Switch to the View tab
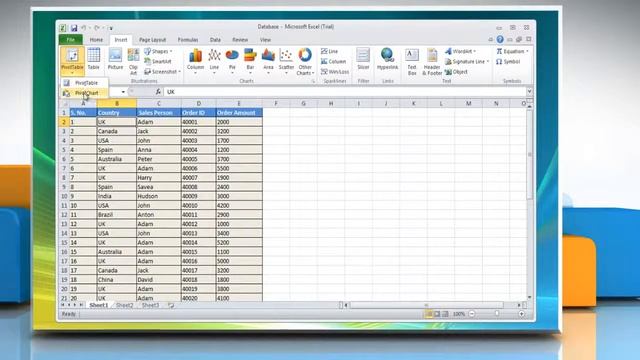Image resolution: width=640 pixels, height=360 pixels. click(265, 40)
